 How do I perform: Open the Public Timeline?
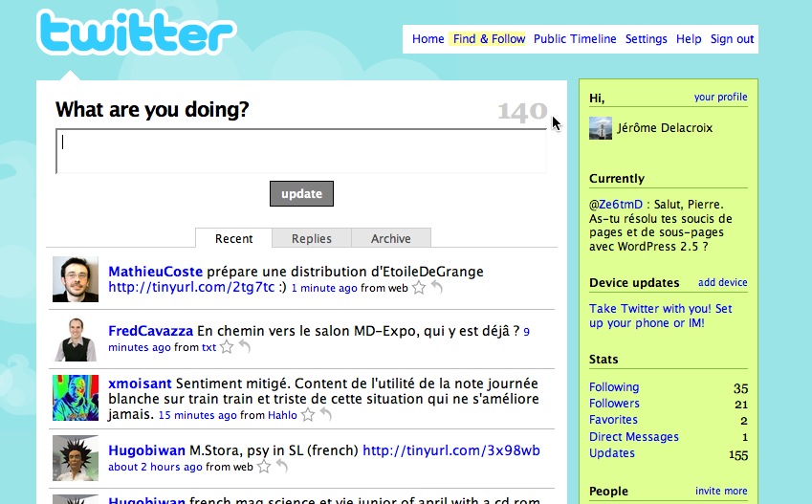[x=575, y=39]
